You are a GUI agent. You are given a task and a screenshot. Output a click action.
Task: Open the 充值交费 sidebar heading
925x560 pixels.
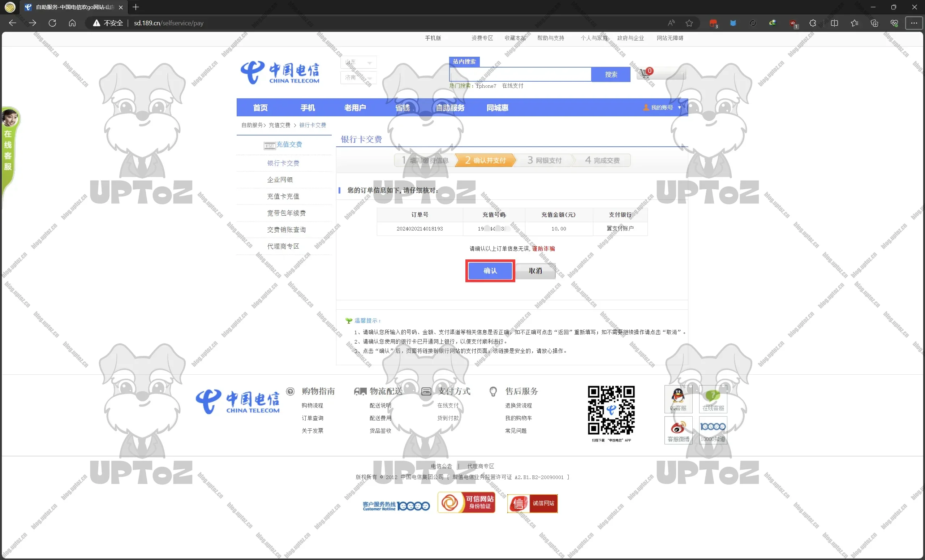[x=283, y=145]
